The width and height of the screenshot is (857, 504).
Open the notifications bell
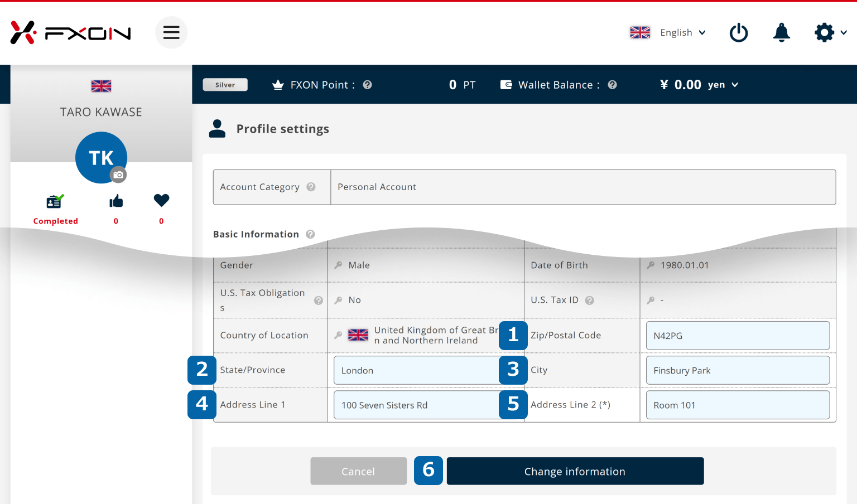781,32
